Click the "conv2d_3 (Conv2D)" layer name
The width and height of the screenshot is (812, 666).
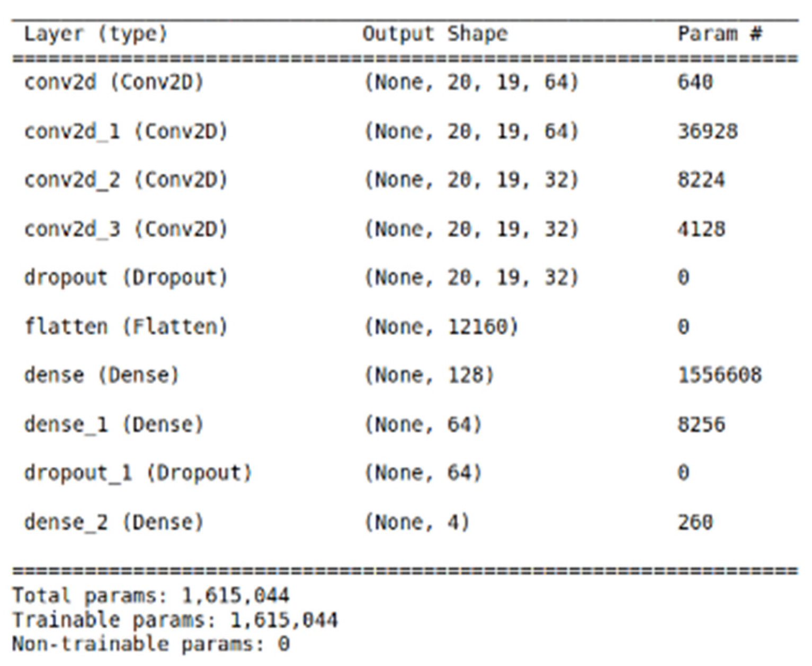(126, 229)
